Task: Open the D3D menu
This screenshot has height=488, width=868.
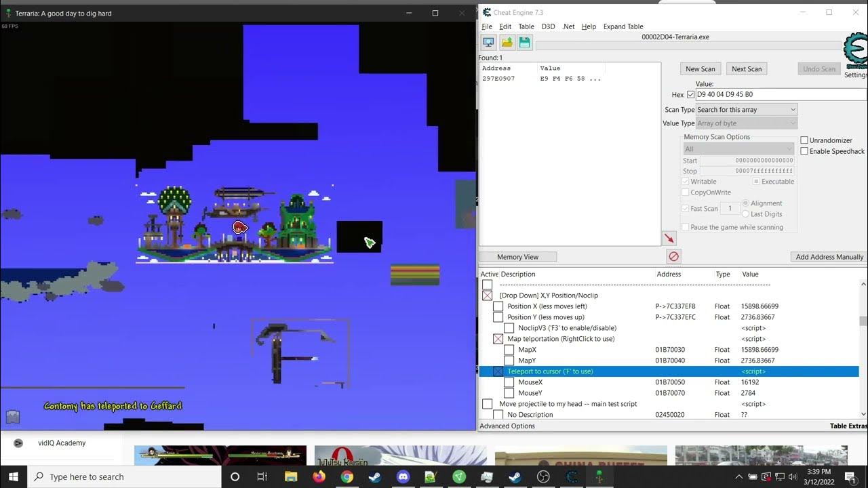Action: tap(548, 26)
